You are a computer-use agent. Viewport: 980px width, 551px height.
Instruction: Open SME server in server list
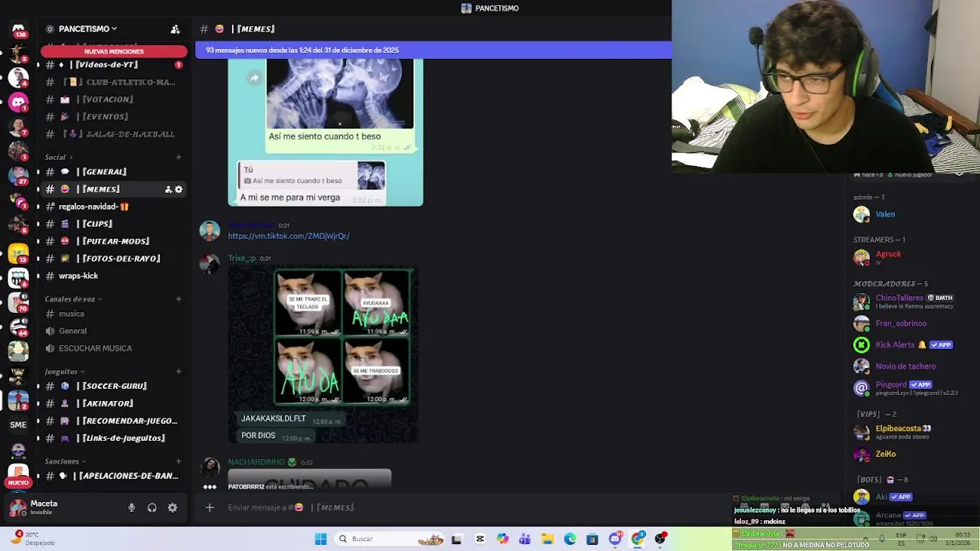pyautogui.click(x=18, y=425)
